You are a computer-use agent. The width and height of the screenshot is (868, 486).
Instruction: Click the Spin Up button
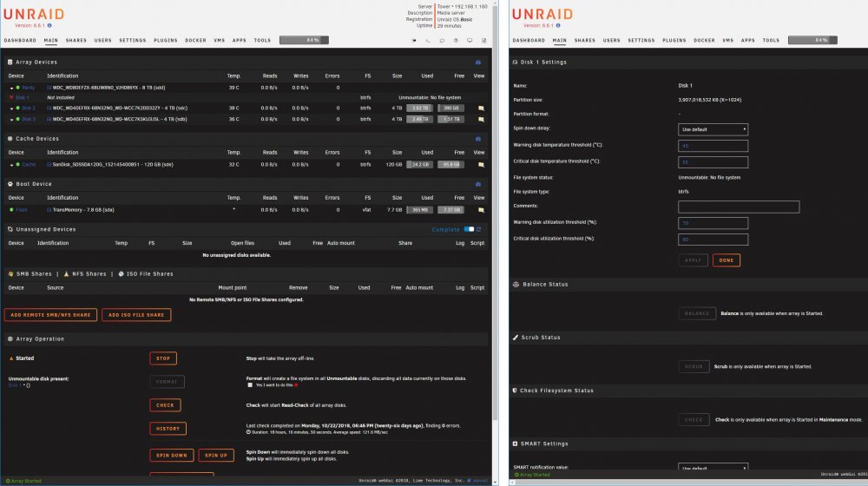click(x=216, y=456)
